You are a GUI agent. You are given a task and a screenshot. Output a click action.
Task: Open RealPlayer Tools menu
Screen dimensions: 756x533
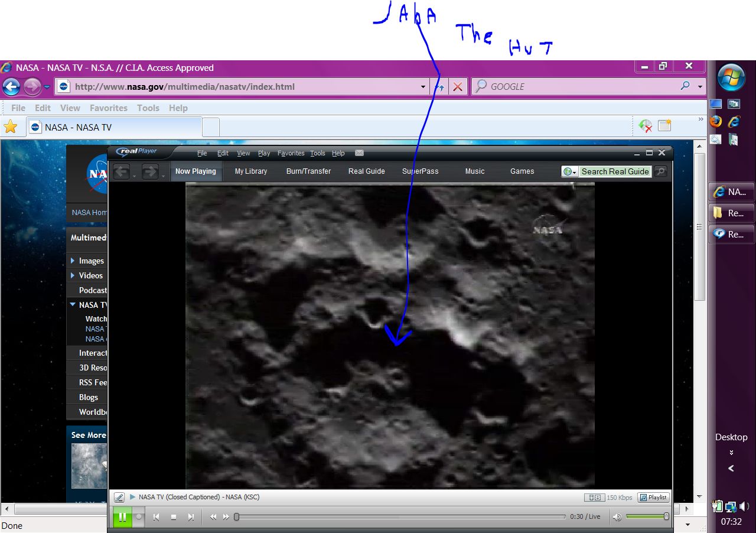(318, 153)
